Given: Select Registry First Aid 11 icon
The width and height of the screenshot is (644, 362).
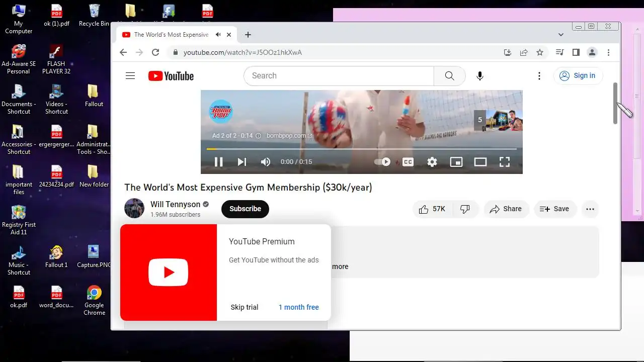Looking at the screenshot, I should pyautogui.click(x=19, y=220).
